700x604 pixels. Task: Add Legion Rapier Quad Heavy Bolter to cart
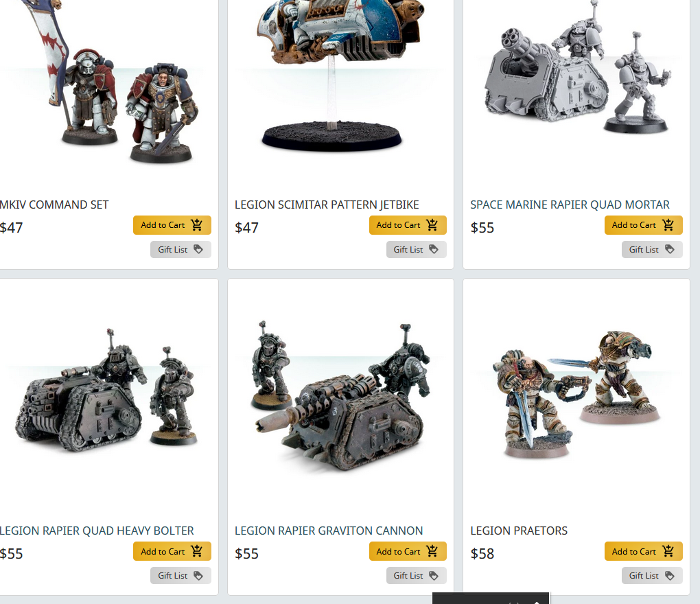point(172,551)
